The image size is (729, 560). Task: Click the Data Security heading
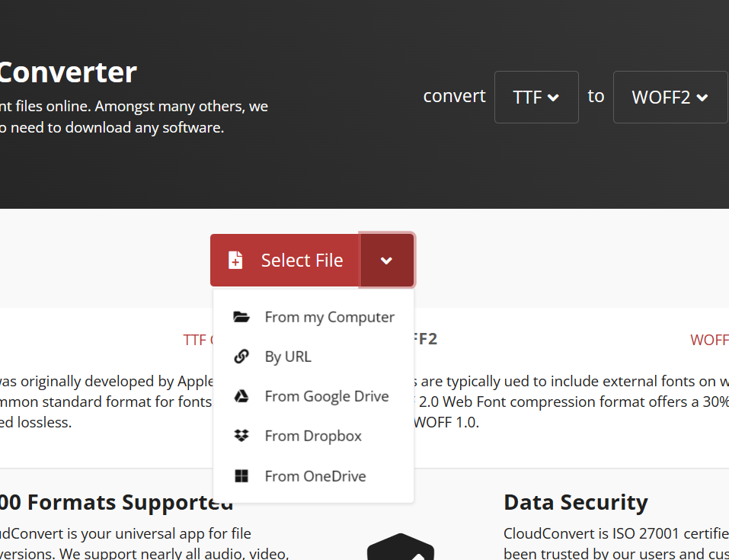point(575,502)
